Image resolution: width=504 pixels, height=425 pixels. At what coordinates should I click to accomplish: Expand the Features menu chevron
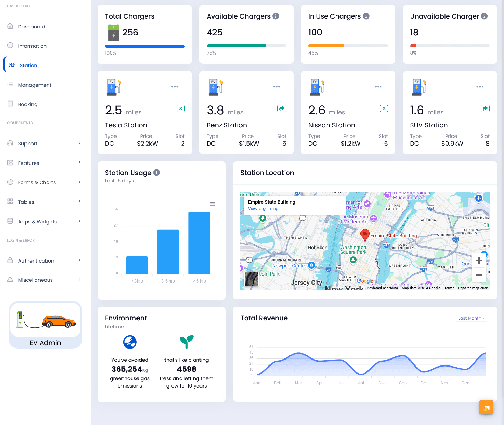coord(79,162)
